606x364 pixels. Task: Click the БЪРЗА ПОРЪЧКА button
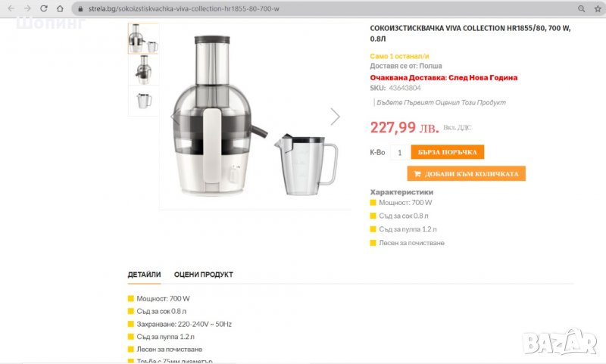(447, 152)
